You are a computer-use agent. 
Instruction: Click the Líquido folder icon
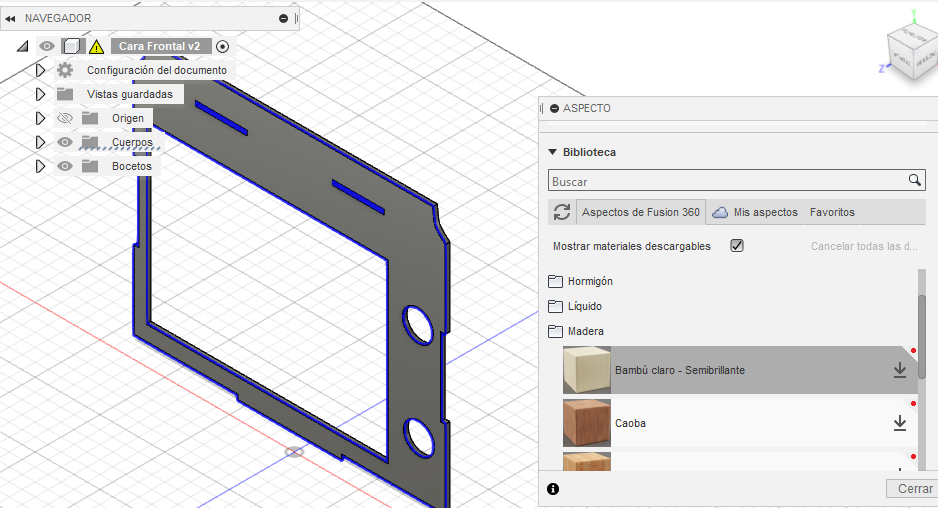point(556,306)
